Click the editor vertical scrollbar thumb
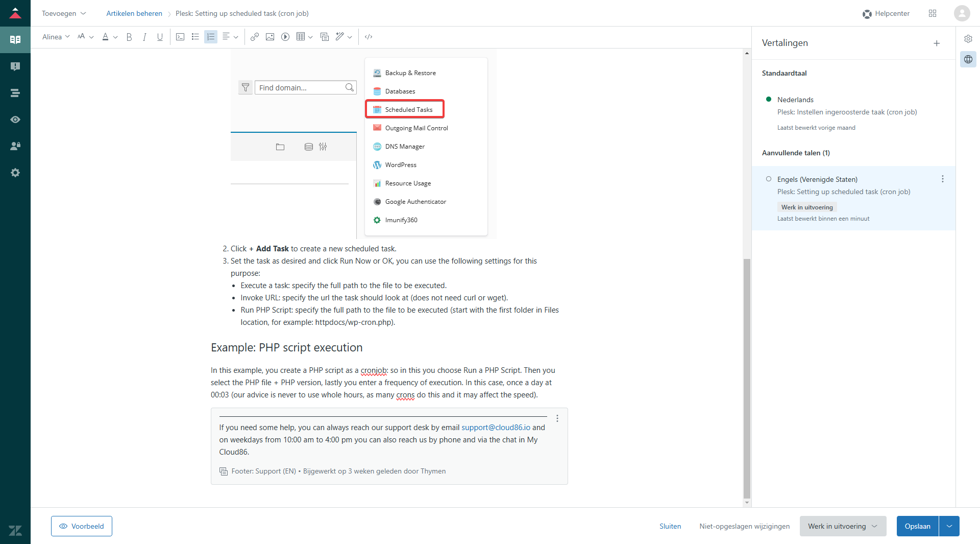 (x=747, y=378)
